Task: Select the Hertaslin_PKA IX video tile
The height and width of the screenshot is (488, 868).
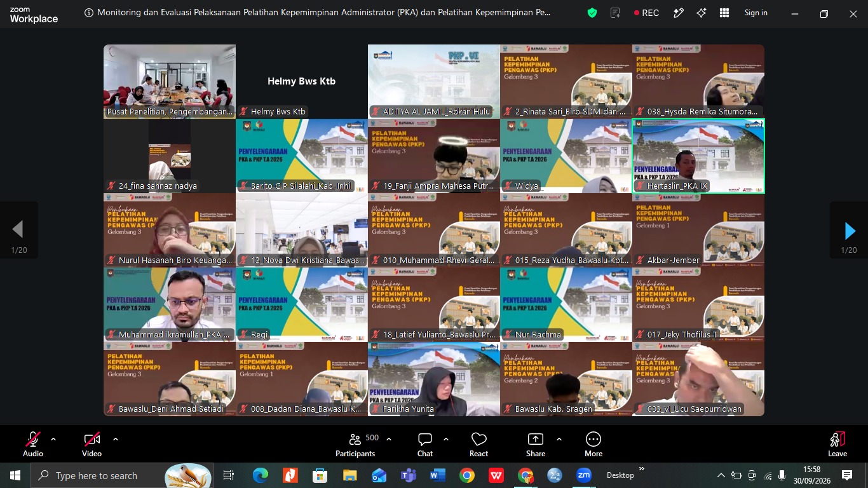Action: (698, 156)
